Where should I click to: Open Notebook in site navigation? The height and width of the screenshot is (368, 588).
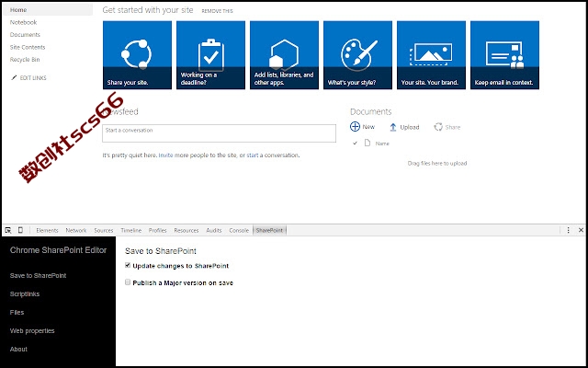[23, 22]
